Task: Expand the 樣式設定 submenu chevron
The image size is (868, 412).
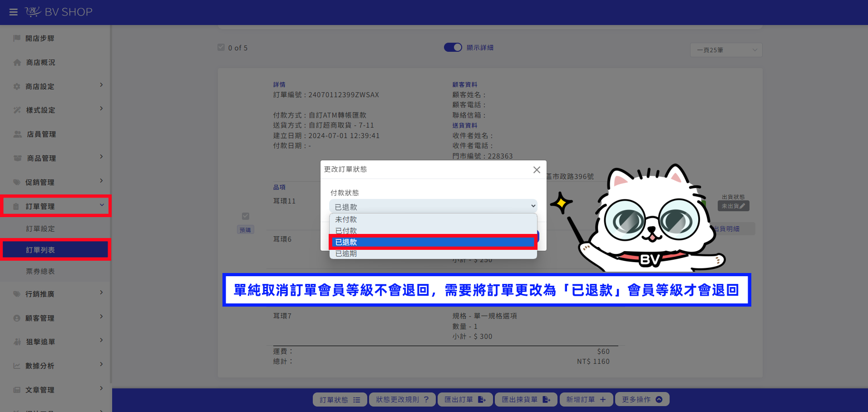Action: (x=101, y=109)
